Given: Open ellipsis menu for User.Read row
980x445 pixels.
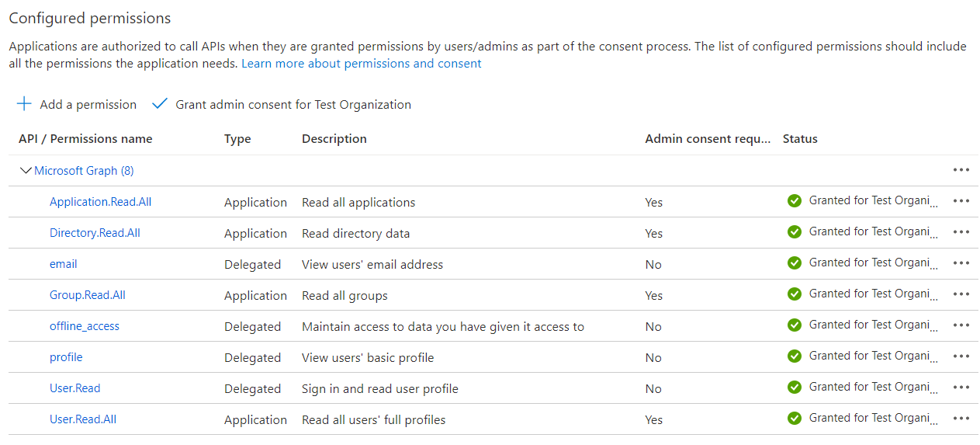Looking at the screenshot, I should click(961, 388).
